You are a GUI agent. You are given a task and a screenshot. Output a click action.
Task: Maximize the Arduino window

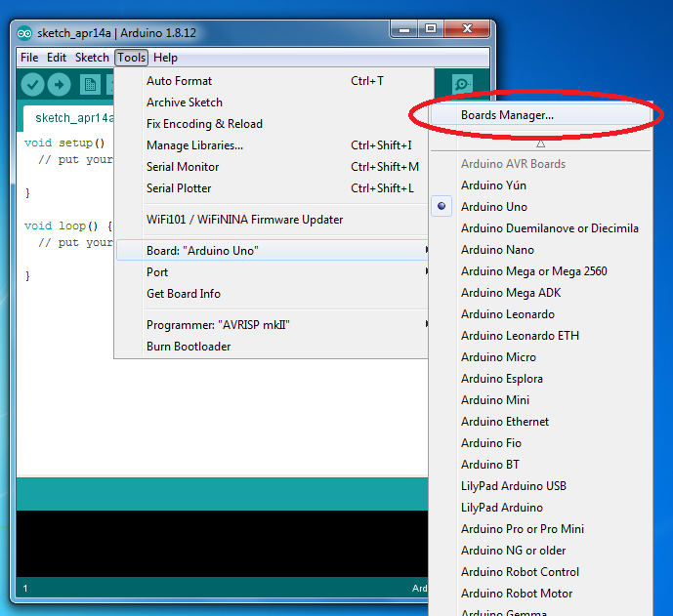coord(431,28)
